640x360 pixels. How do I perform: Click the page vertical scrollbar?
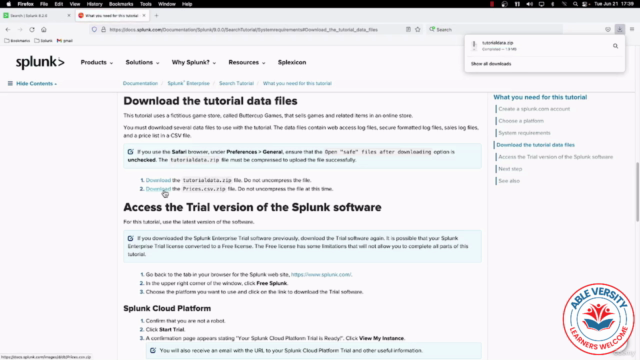[x=637, y=192]
